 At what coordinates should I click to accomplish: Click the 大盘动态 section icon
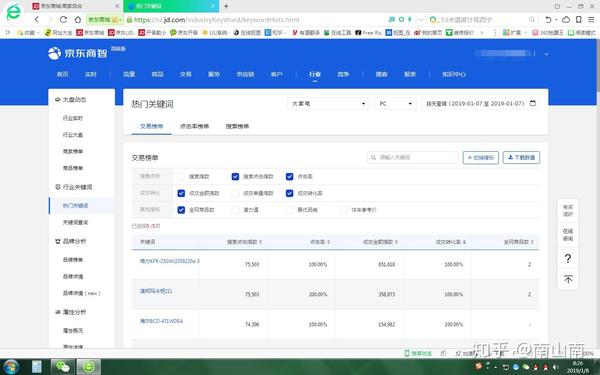[x=58, y=99]
